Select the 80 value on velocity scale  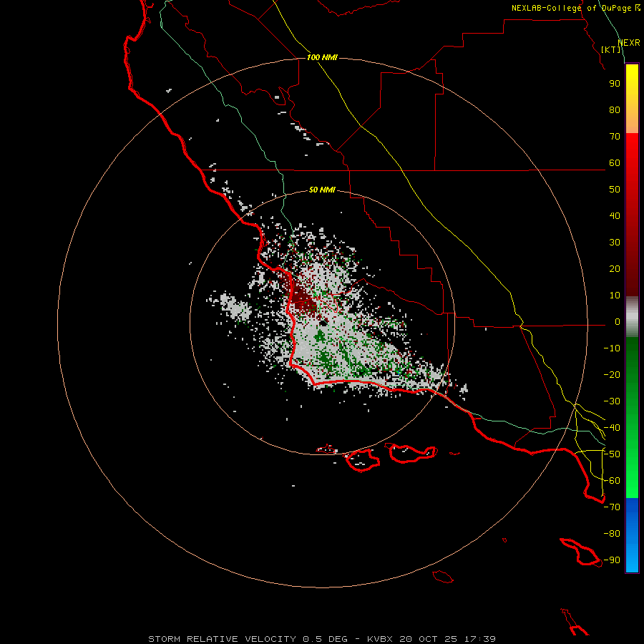pos(615,109)
